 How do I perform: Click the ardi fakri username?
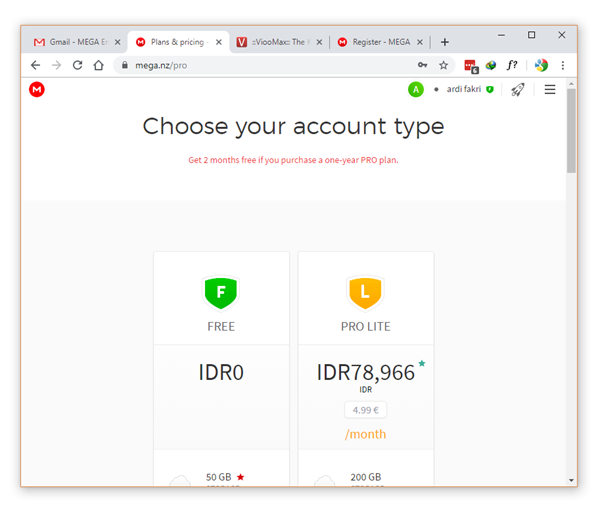tap(463, 89)
